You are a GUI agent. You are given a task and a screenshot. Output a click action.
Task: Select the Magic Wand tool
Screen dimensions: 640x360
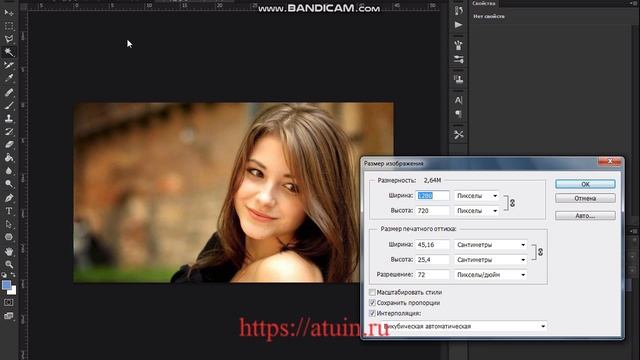click(x=9, y=52)
